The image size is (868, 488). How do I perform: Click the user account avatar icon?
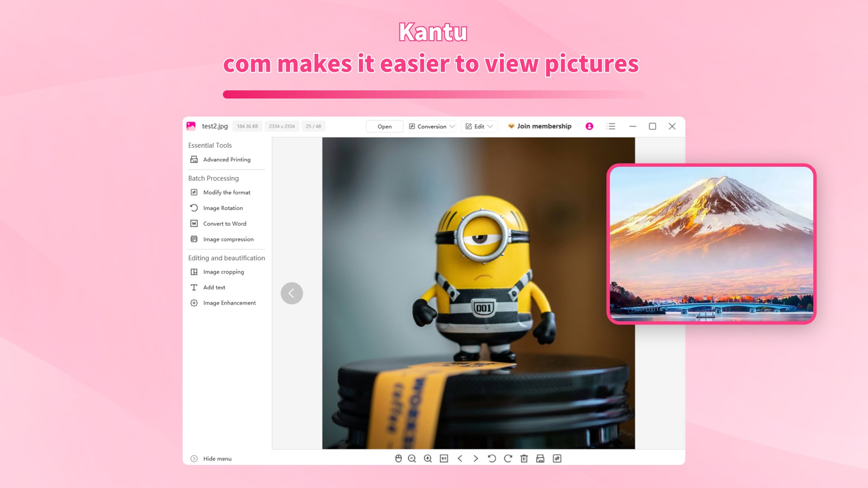coord(589,127)
